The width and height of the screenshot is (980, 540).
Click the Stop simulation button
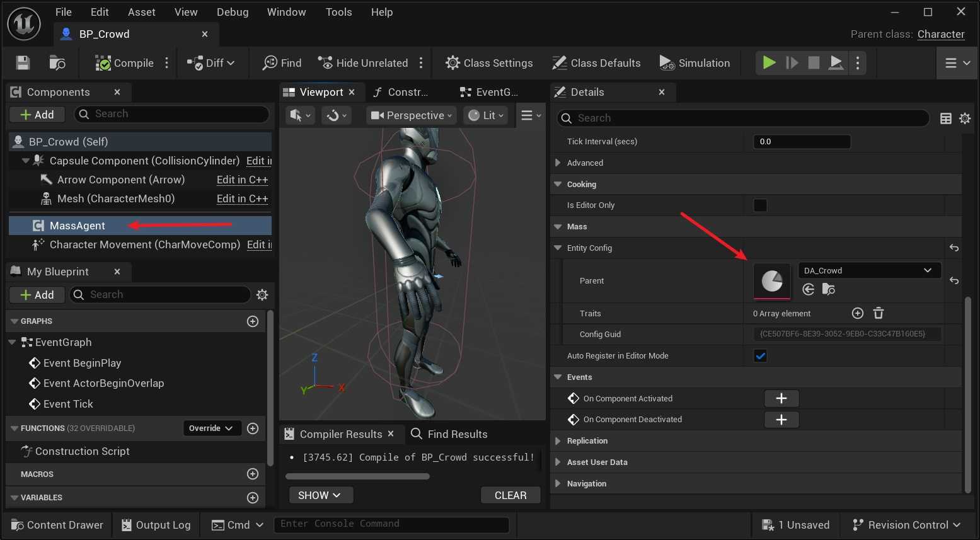click(x=814, y=63)
